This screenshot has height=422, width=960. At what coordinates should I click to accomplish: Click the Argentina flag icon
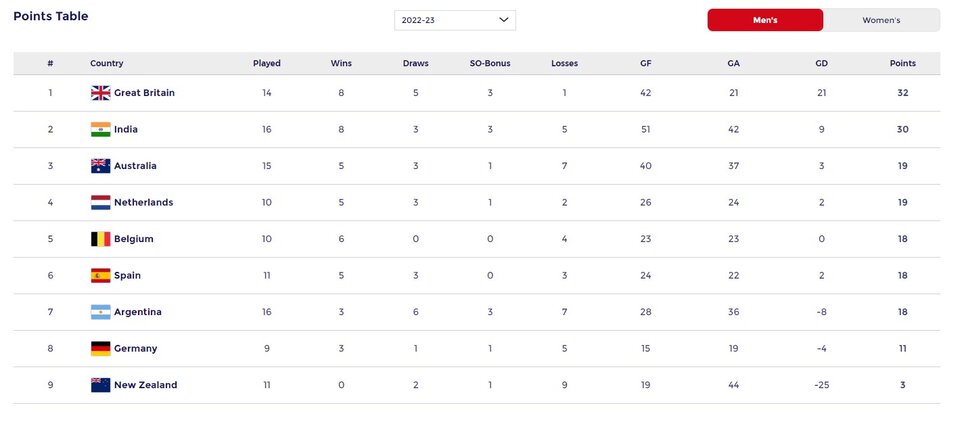click(x=100, y=312)
